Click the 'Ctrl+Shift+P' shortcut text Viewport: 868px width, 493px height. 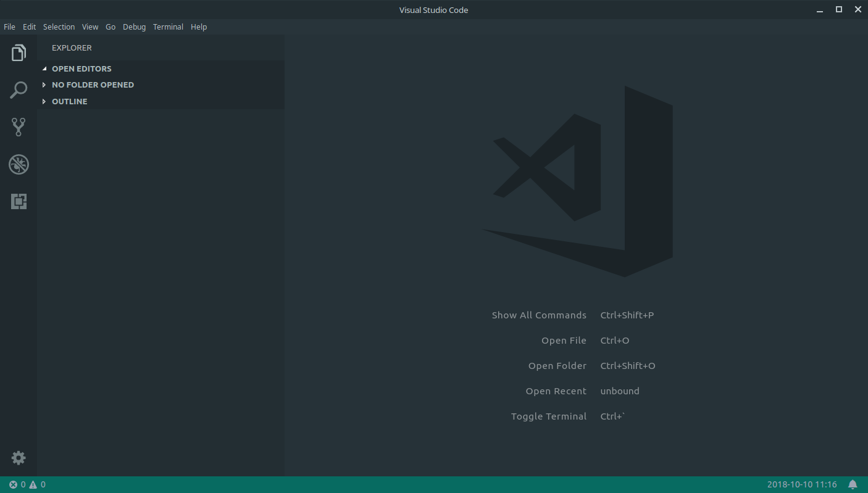tap(627, 315)
